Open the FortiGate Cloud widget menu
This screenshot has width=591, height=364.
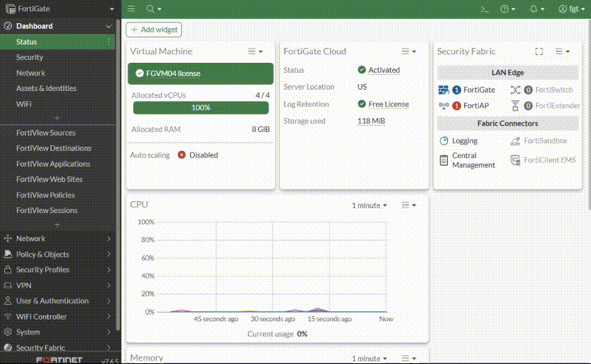408,51
